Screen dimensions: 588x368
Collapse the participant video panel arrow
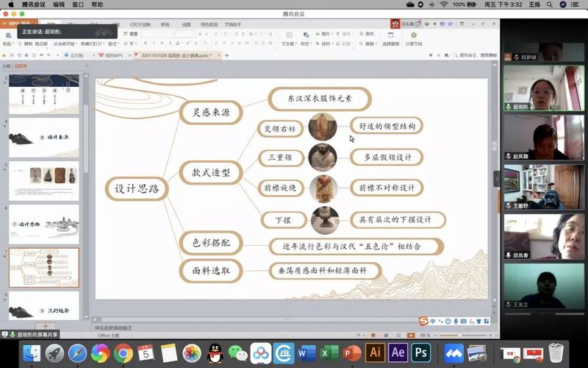pyautogui.click(x=496, y=179)
